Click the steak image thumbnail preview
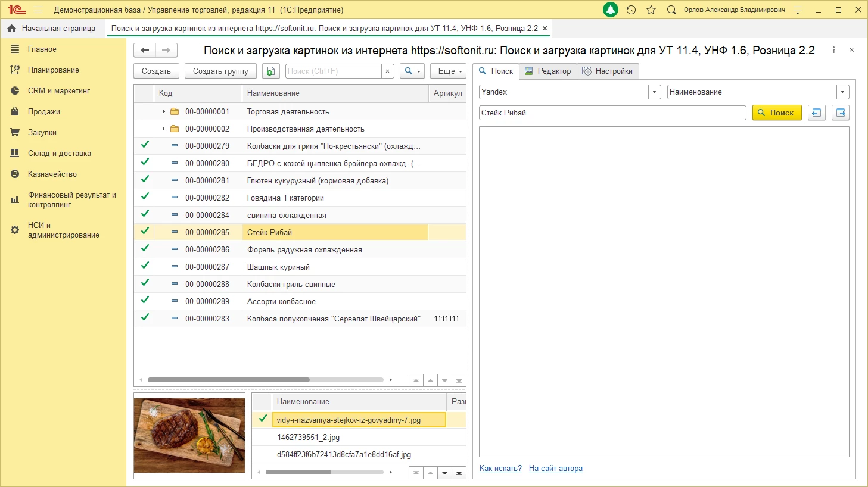 [189, 435]
